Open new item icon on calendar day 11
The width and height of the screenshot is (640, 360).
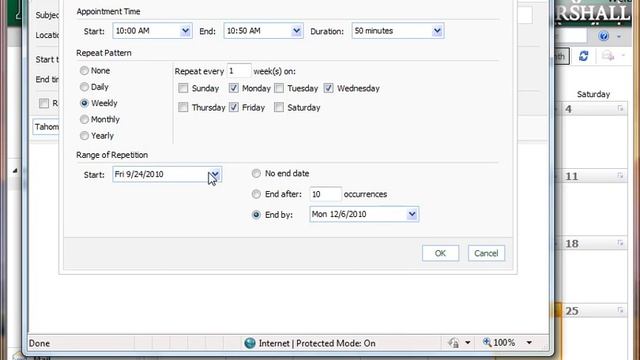[x=620, y=176]
